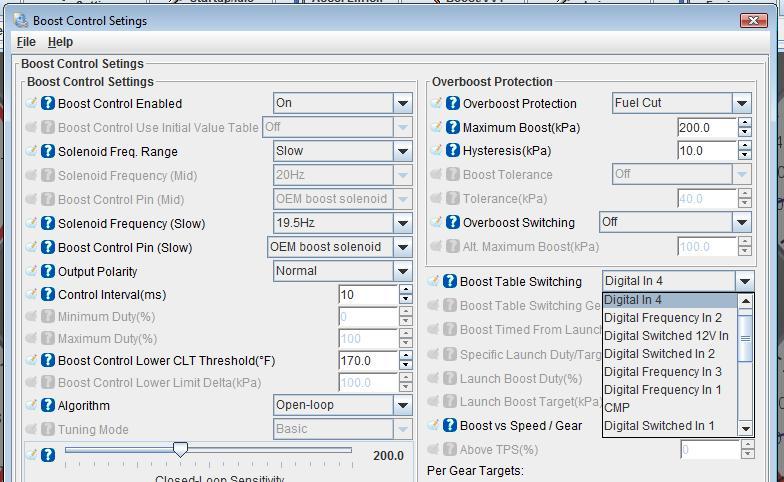The height and width of the screenshot is (482, 784).
Task: Click help icon for Boost Table Switching
Action: (x=450, y=281)
